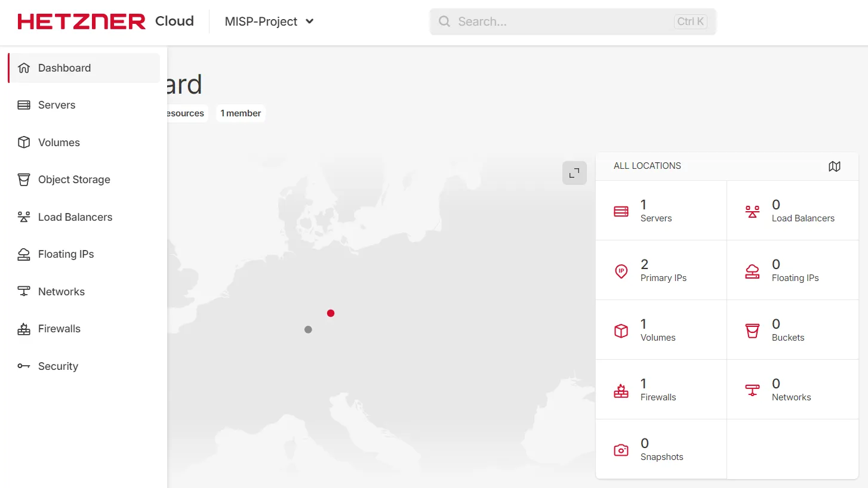Viewport: 868px width, 488px height.
Task: Click the Hetzner Cloud logo
Action: [x=106, y=21]
